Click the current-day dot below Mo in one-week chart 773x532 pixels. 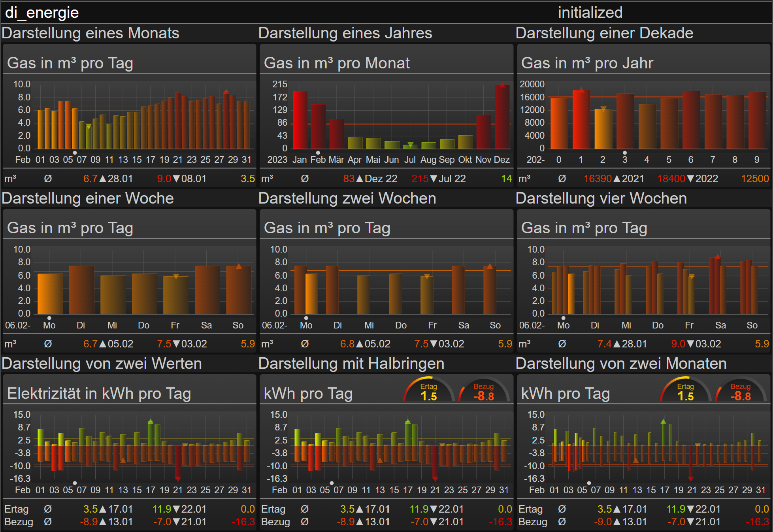pyautogui.click(x=49, y=318)
